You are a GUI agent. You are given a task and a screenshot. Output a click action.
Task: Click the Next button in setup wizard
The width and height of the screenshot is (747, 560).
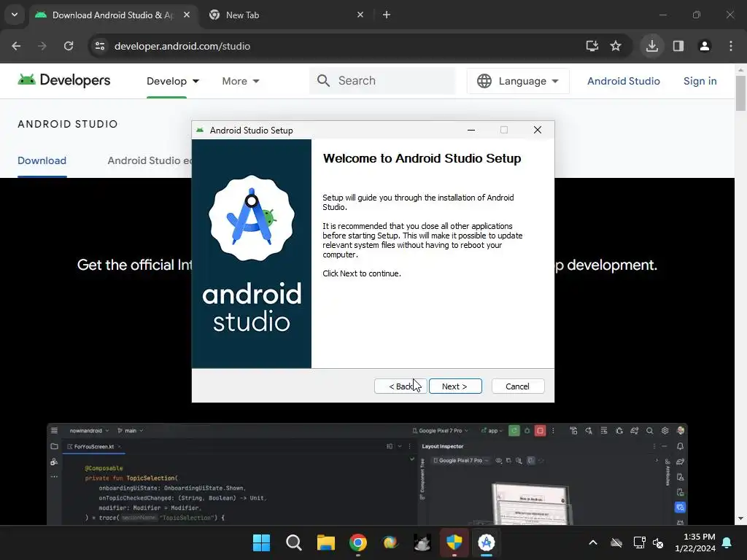455,386
